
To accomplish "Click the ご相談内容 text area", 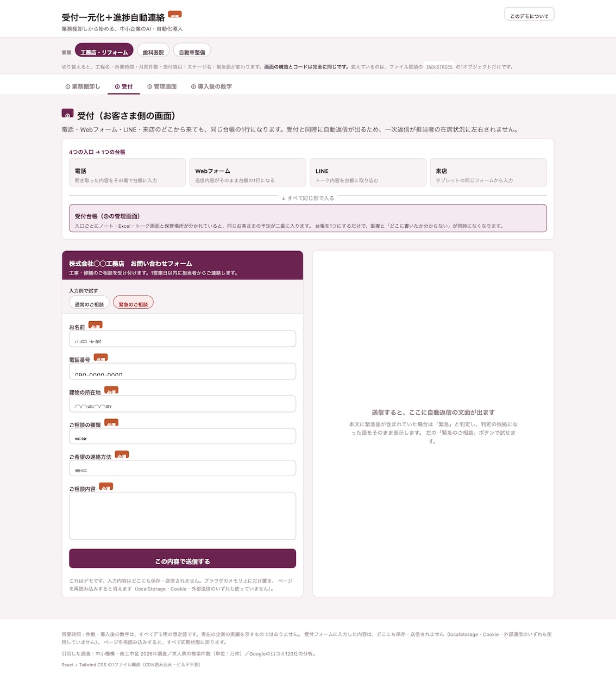I will [x=183, y=516].
